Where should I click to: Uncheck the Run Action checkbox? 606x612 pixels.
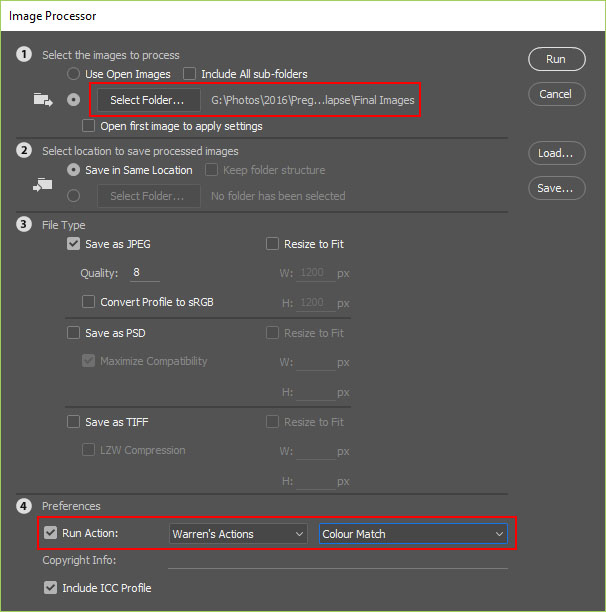(50, 533)
